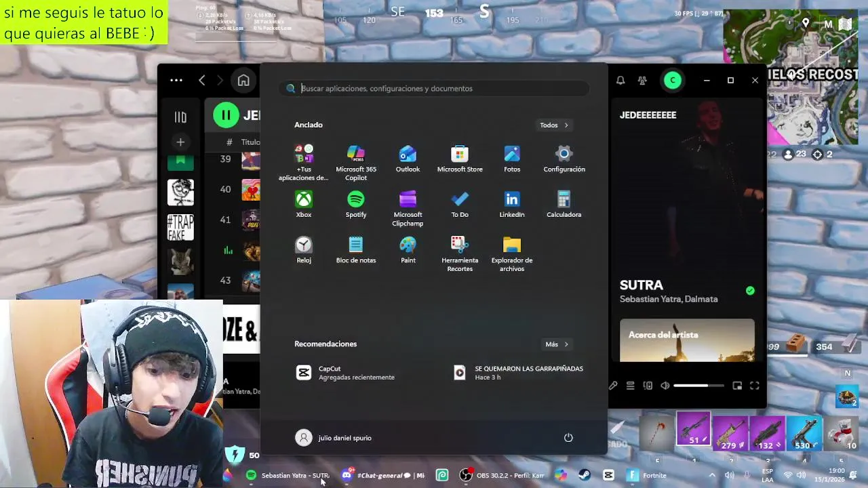Open 'SE QUEMARON LAS GARRAPIÑADAS' recent file

(x=519, y=373)
